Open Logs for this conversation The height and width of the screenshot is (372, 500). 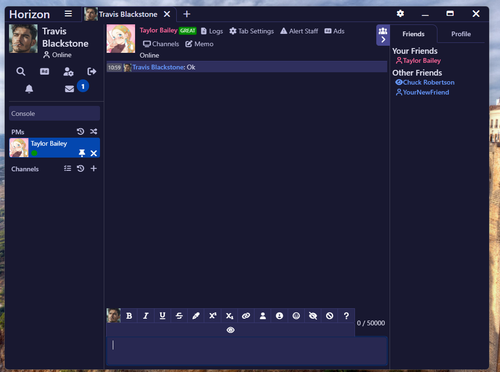point(212,31)
